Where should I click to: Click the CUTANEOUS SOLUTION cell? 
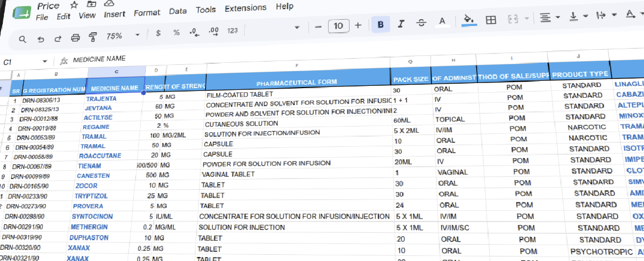click(242, 123)
